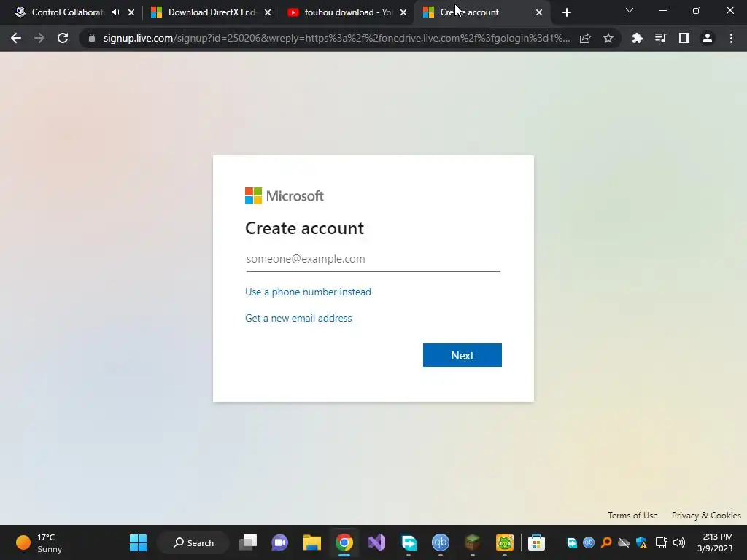Open File Explorer from taskbar

[x=312, y=542]
